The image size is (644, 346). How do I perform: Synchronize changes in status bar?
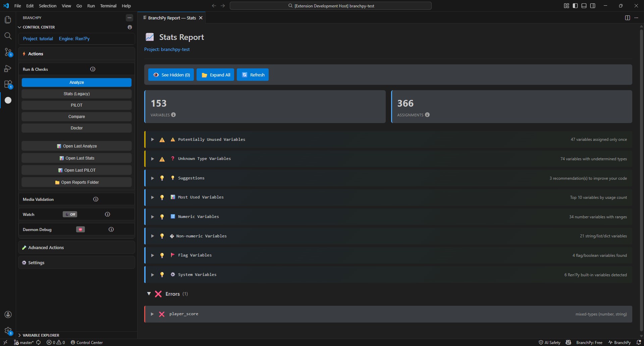[39, 342]
